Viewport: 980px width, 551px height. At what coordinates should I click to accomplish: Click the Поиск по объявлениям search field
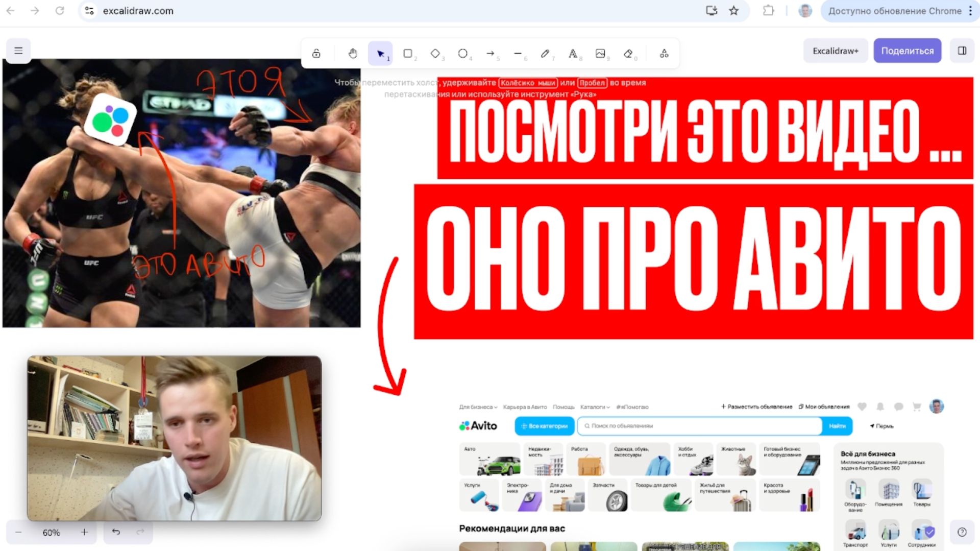pos(700,426)
